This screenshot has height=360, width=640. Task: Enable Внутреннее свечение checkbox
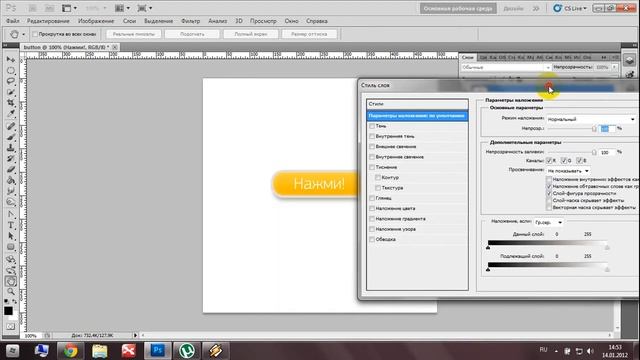(x=372, y=157)
